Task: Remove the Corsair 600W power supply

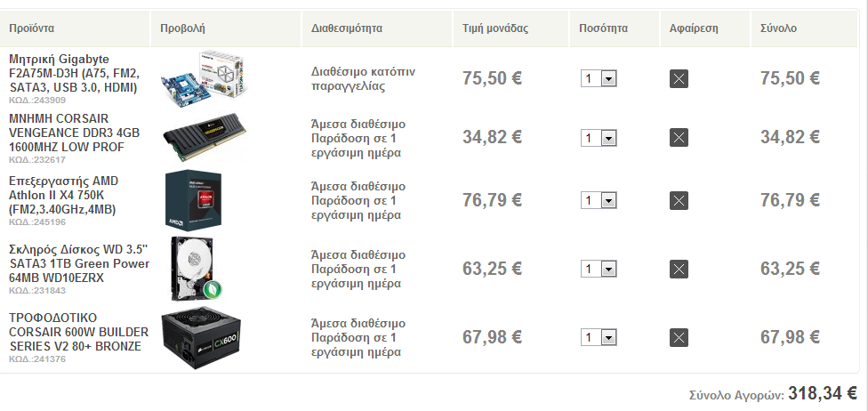Action: (679, 337)
